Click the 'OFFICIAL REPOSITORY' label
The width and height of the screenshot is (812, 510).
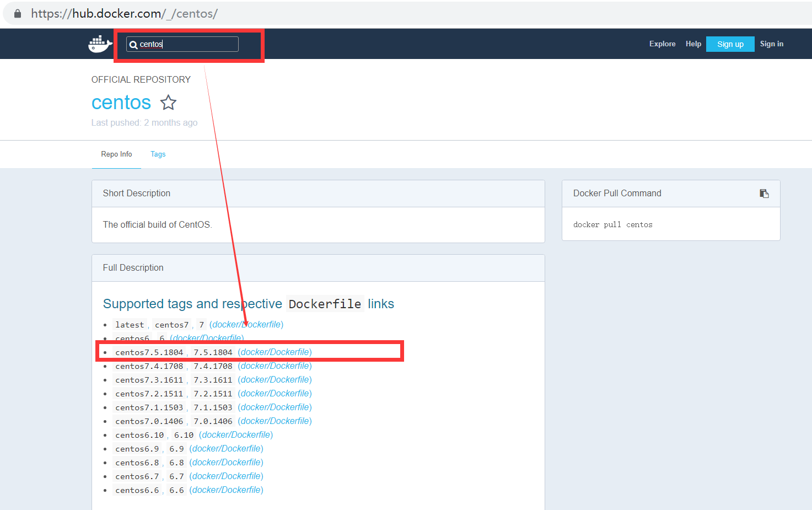(141, 80)
